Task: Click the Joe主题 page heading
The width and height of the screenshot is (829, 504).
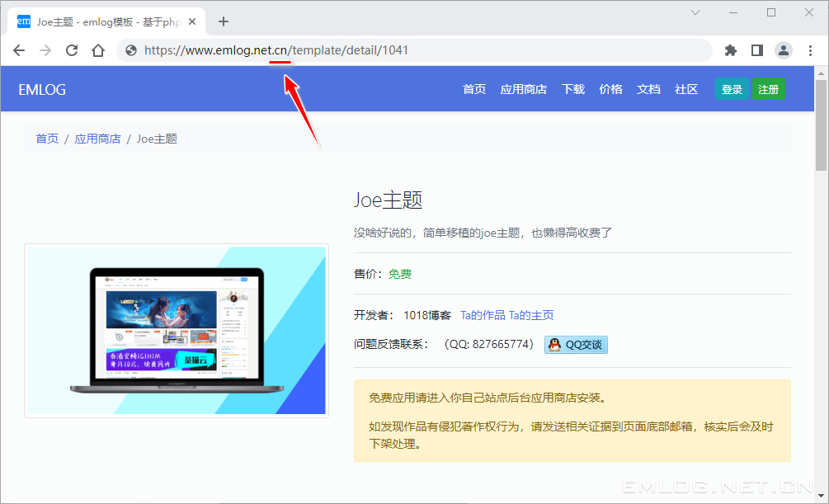Action: coord(388,200)
